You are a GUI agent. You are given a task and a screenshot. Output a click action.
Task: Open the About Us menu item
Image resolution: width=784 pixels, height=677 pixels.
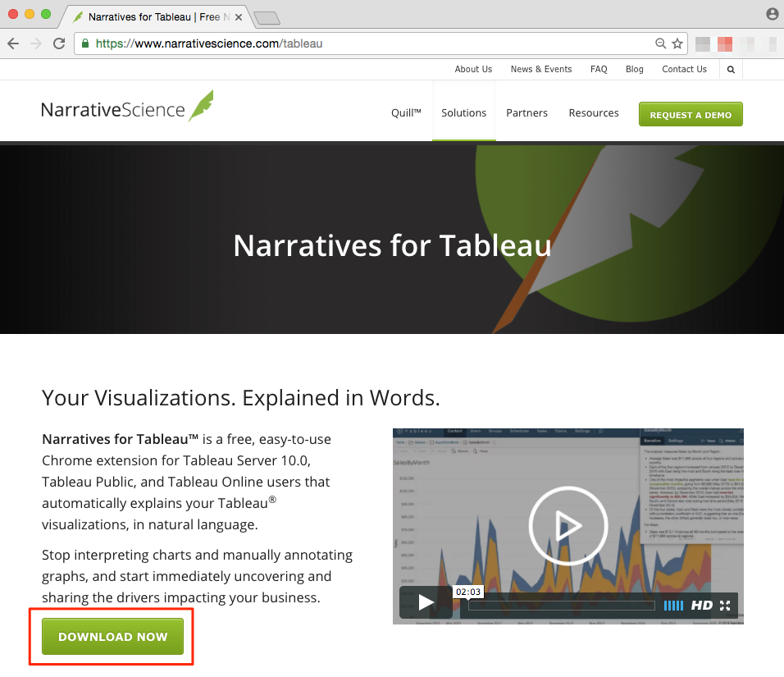pos(473,69)
